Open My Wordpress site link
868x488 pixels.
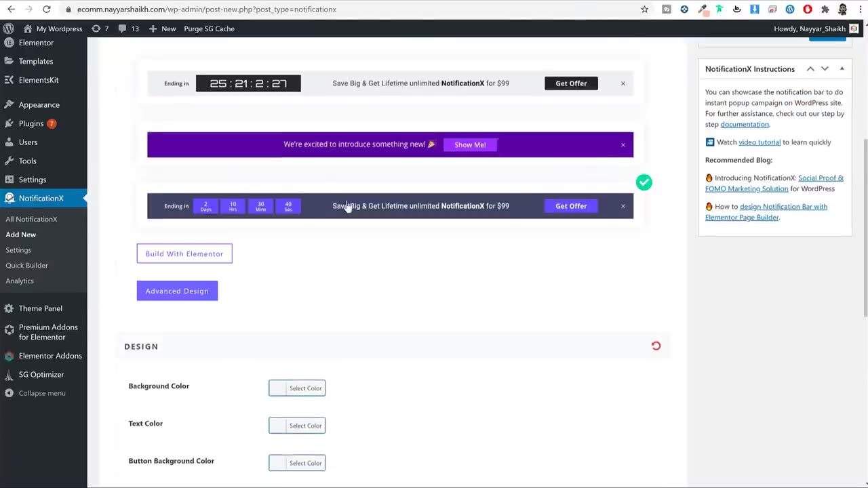(53, 28)
